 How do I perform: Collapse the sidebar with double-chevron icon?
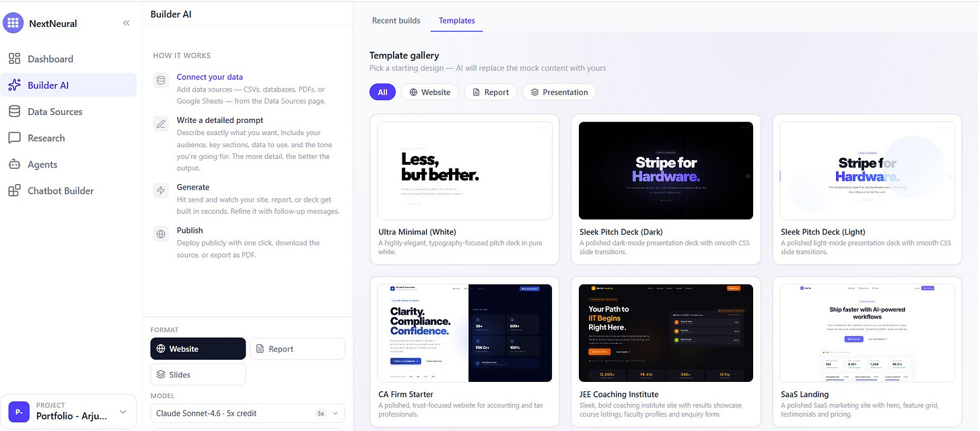(x=126, y=23)
